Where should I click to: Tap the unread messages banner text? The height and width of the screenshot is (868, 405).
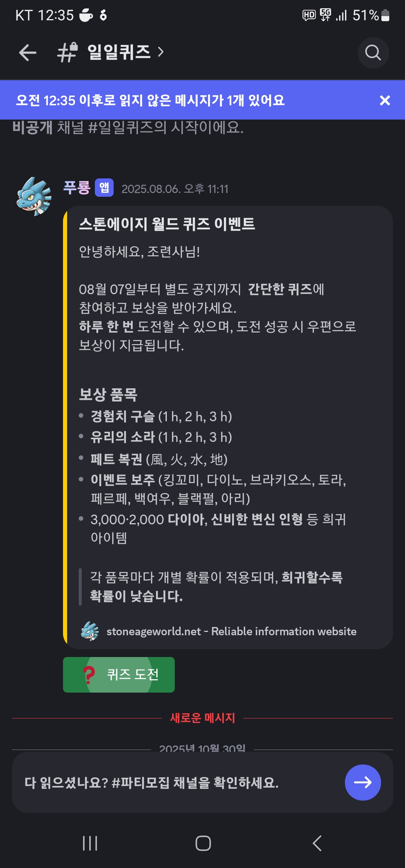pos(150,100)
